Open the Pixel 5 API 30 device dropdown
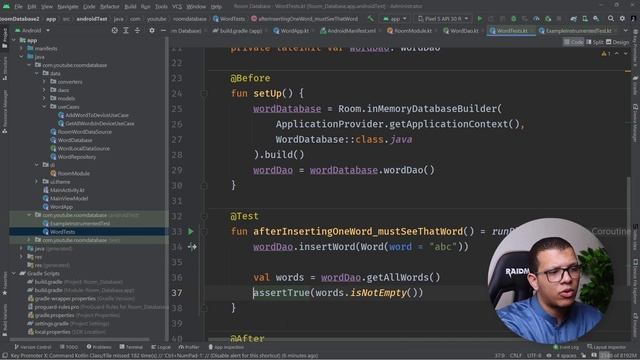 [x=443, y=19]
